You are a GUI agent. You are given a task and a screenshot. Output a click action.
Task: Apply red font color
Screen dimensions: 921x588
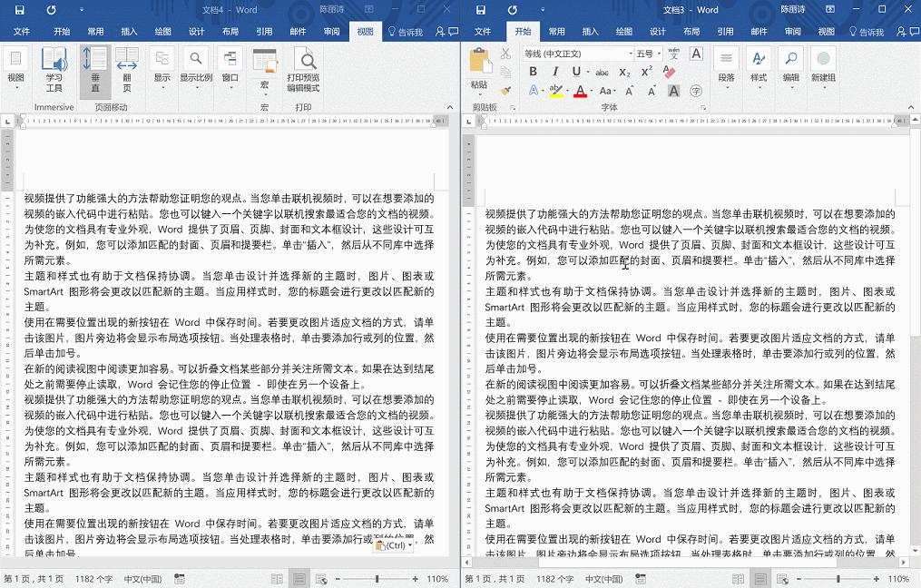click(x=580, y=91)
